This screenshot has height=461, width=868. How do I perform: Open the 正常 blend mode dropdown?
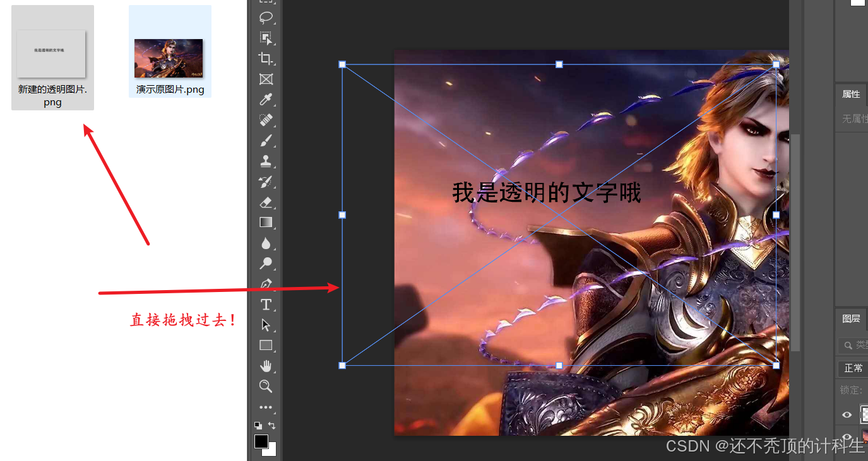[853, 368]
